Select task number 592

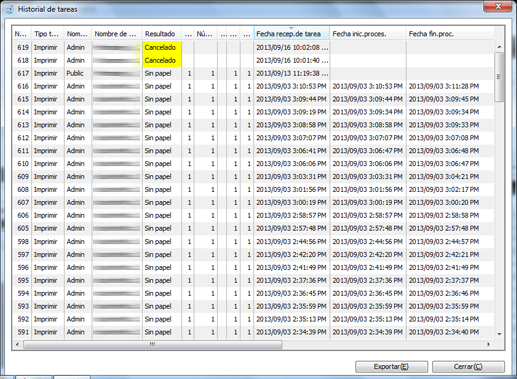coord(23,319)
